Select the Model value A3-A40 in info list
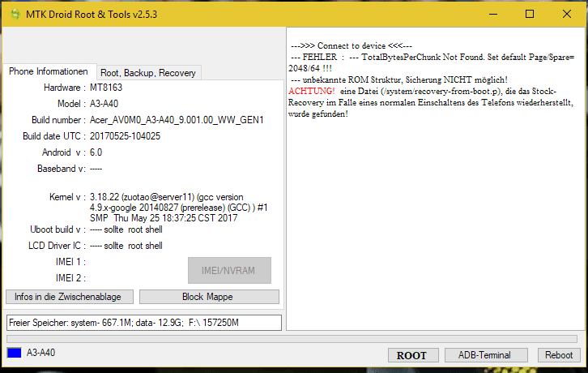 pyautogui.click(x=104, y=104)
